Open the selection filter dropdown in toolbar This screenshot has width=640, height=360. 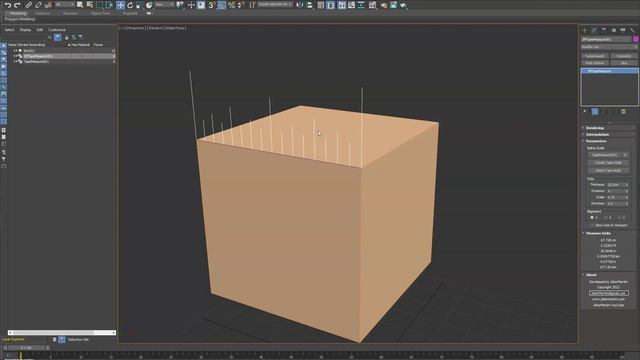[64, 5]
